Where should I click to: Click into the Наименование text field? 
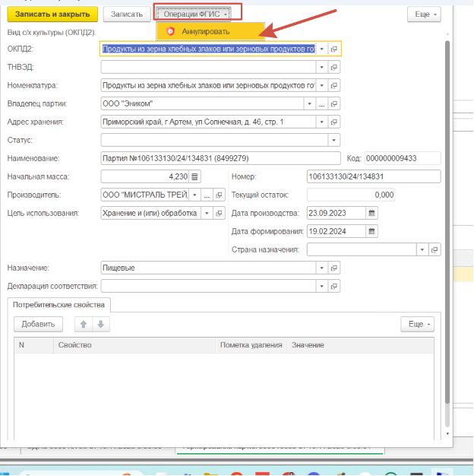pyautogui.click(x=220, y=158)
